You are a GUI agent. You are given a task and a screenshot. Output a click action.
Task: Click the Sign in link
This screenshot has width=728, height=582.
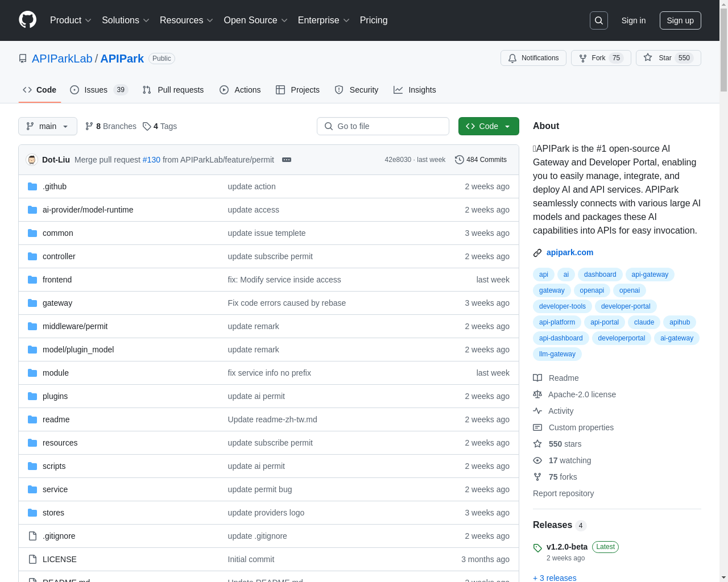point(634,20)
